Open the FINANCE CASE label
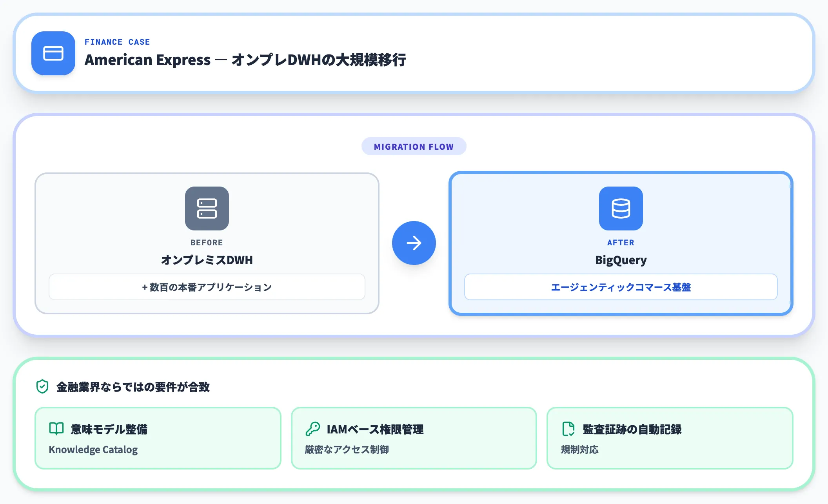Screen dimensions: 828x504 [117, 42]
